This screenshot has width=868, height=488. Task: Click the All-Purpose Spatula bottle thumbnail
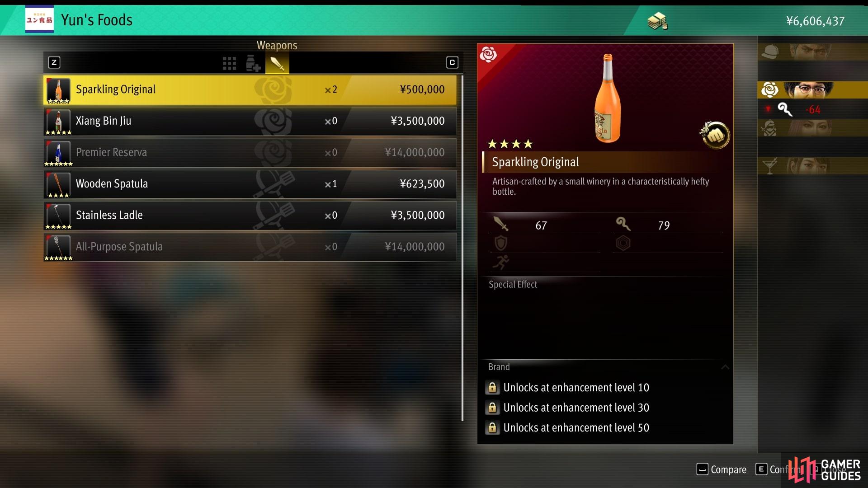pos(58,247)
